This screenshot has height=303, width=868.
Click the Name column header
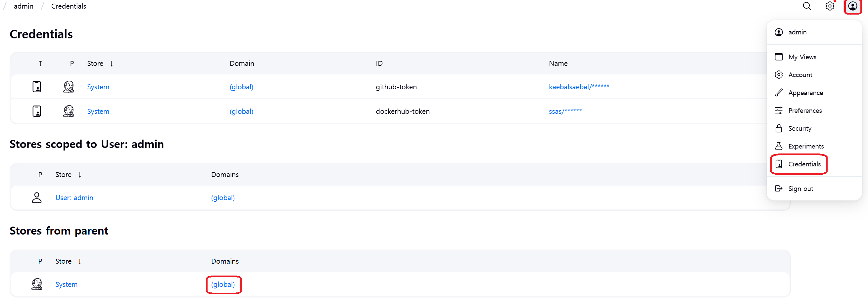(558, 63)
